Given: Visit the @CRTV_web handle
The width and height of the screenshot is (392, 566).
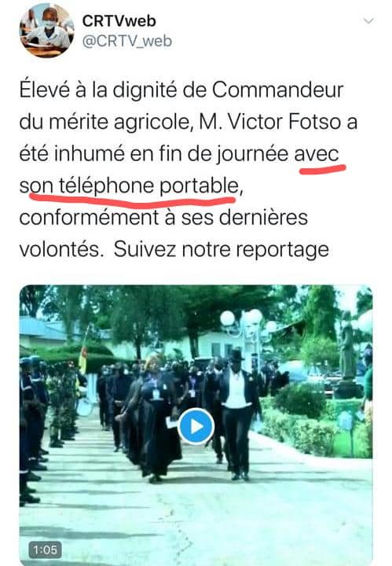Looking at the screenshot, I should click(127, 41).
